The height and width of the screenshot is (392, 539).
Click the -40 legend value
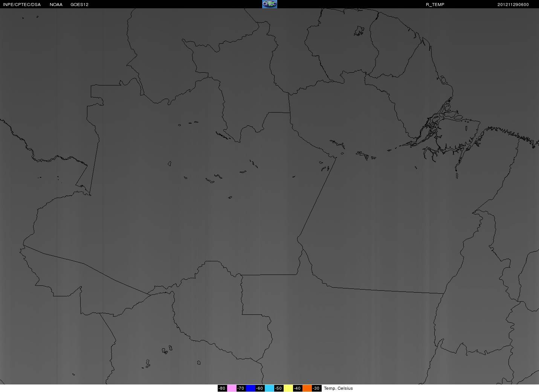click(297, 388)
